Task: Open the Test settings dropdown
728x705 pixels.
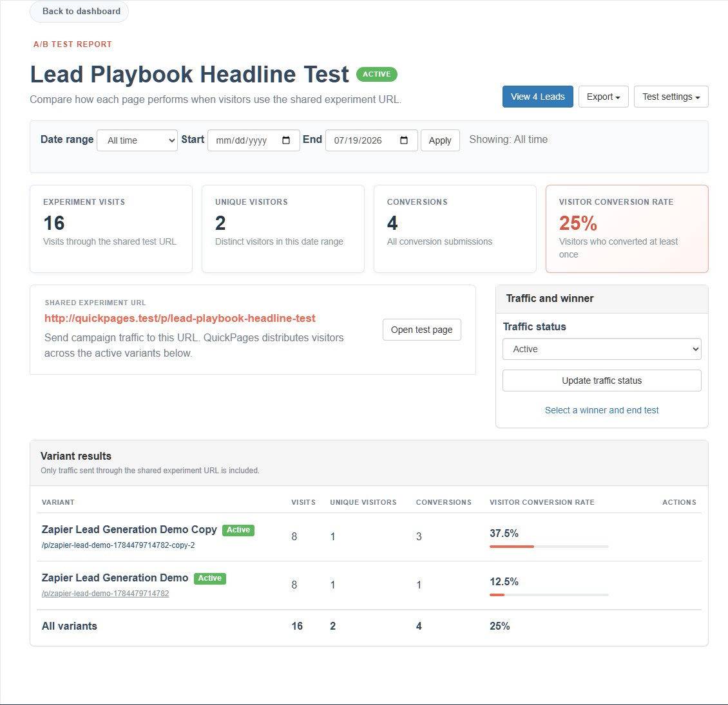Action: (x=671, y=97)
